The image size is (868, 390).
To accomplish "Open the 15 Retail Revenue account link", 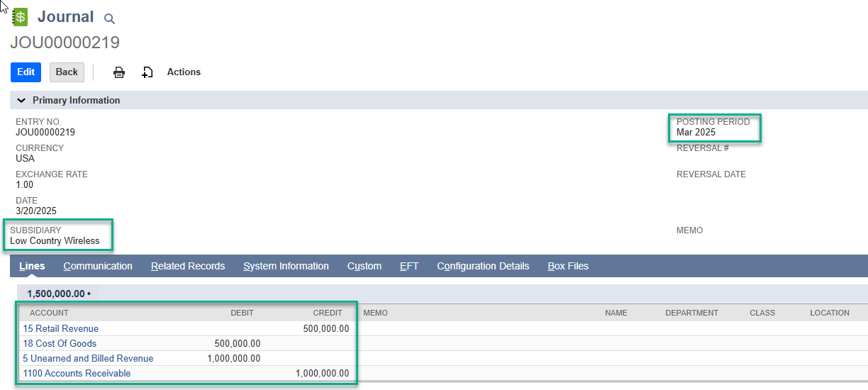I will (61, 329).
